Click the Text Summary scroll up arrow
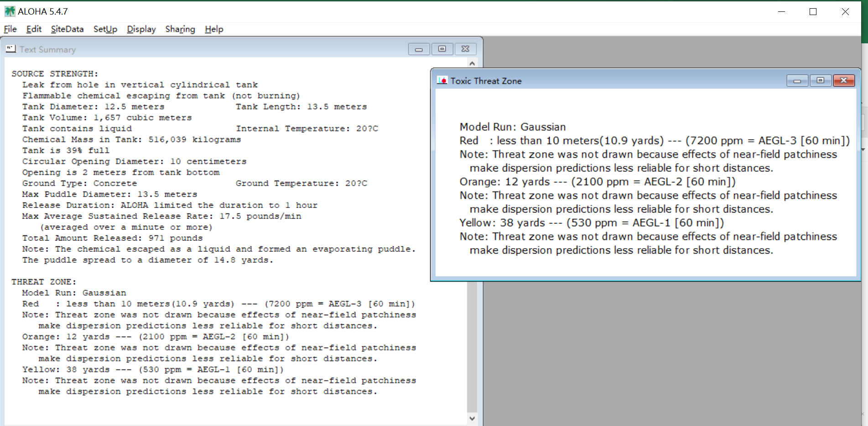The width and height of the screenshot is (868, 426). 472,63
